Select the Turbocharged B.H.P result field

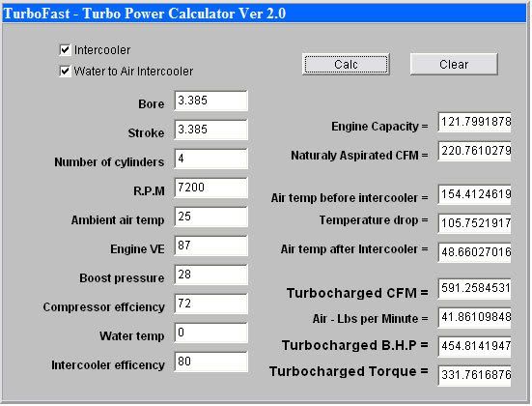474,346
